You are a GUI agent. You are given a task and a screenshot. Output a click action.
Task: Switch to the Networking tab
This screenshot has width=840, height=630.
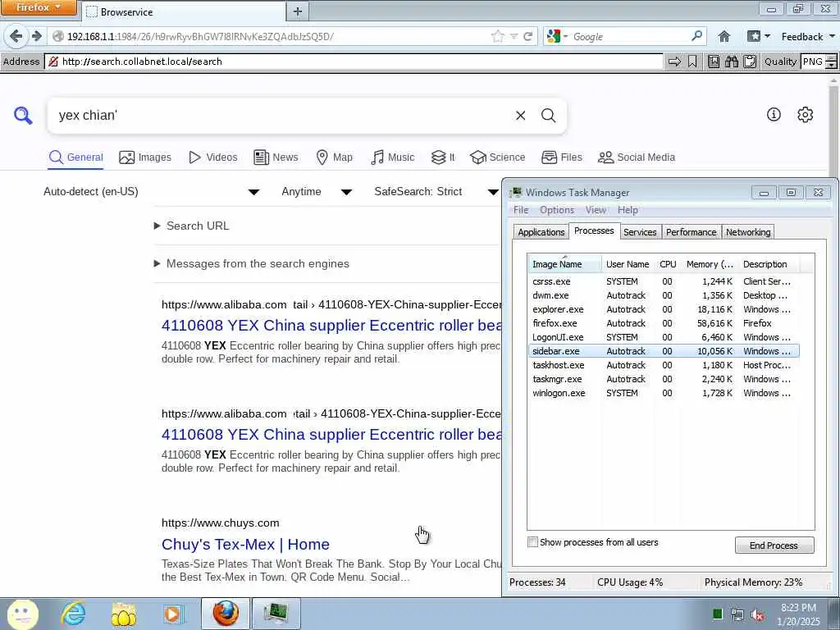748,232
